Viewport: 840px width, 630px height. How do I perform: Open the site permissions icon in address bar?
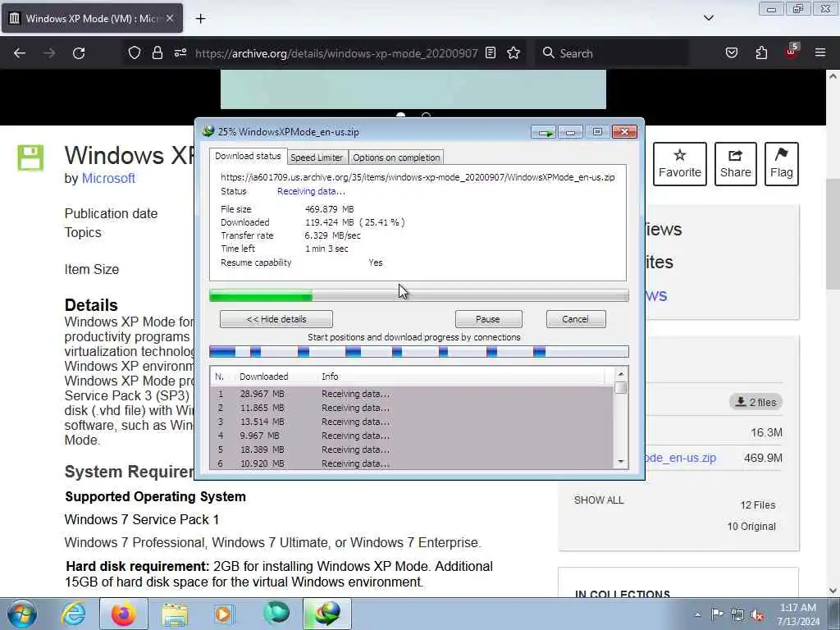point(180,52)
